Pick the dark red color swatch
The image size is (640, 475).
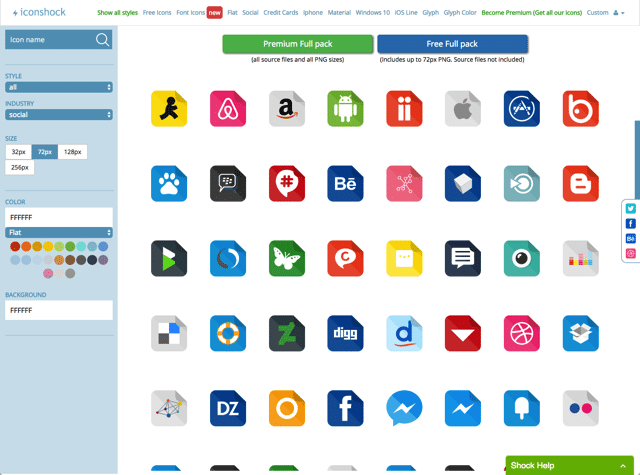tap(15, 246)
